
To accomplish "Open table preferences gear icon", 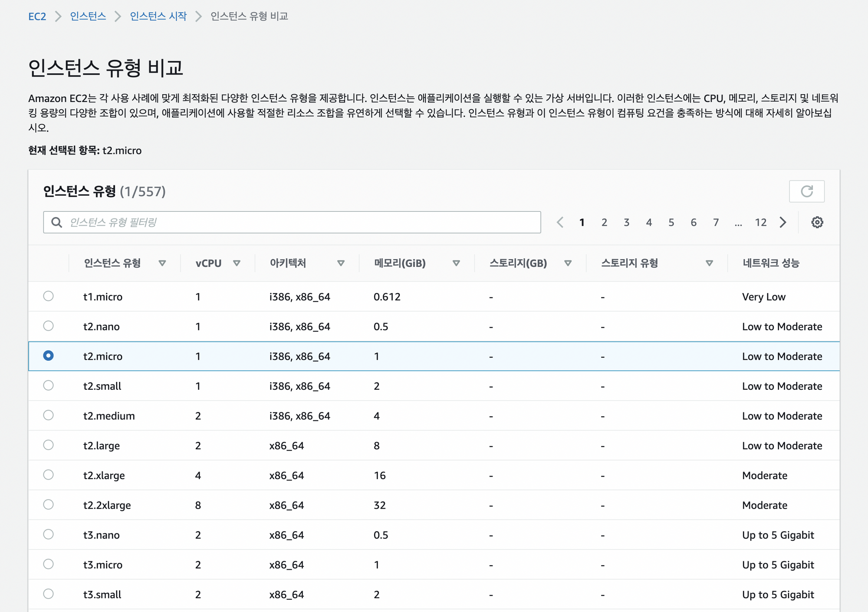I will (x=817, y=222).
